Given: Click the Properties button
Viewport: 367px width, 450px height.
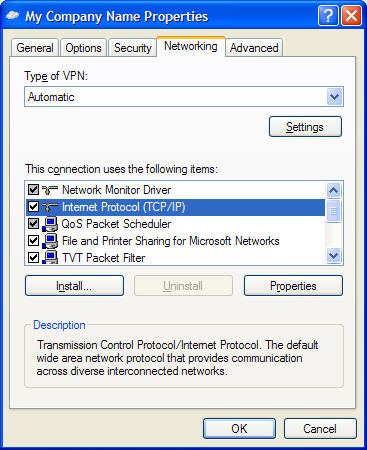Looking at the screenshot, I should 293,286.
